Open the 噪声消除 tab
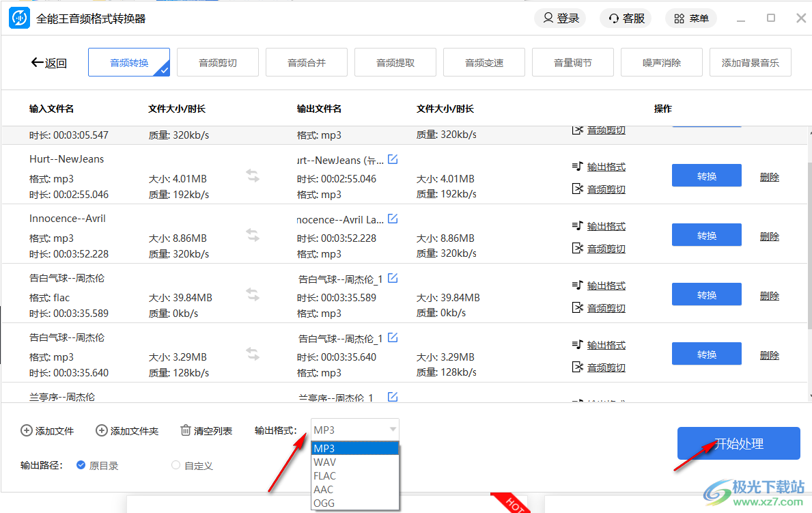This screenshot has height=513, width=812. click(661, 61)
